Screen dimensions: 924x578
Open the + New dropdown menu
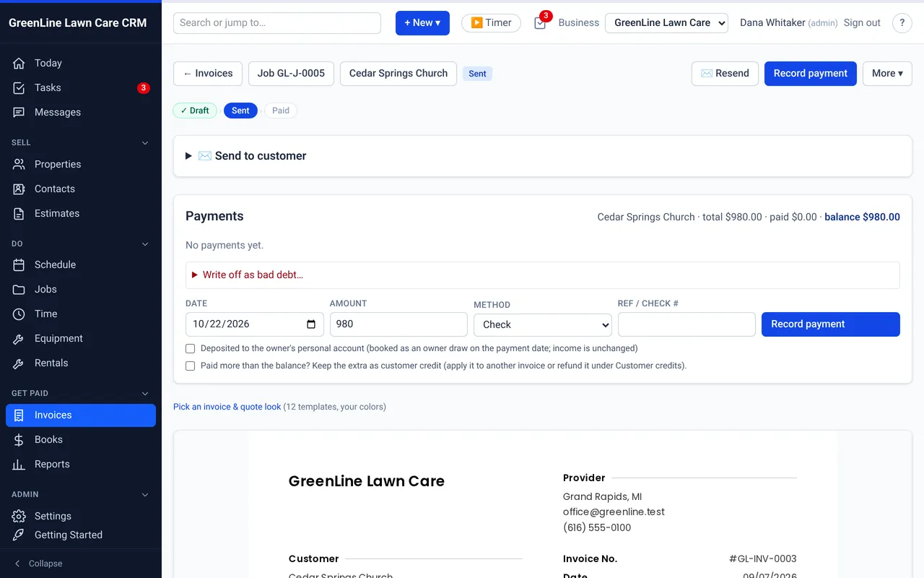tap(422, 23)
